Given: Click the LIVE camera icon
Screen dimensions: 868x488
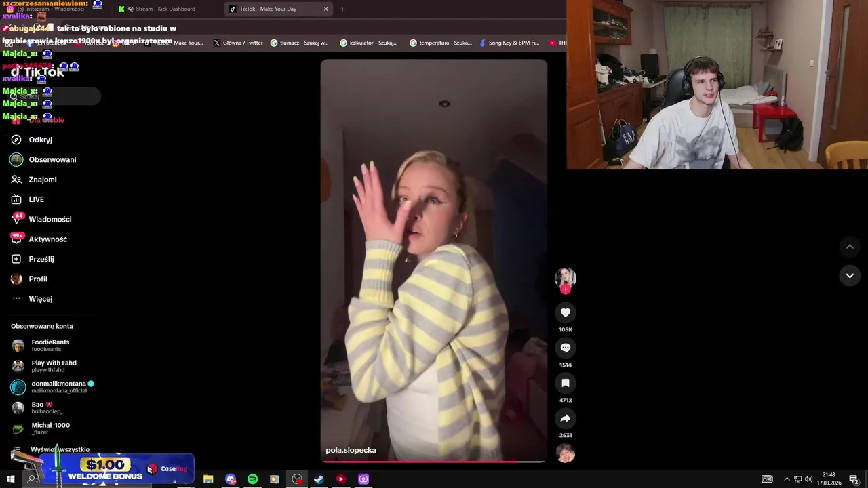Looking at the screenshot, I should tap(16, 199).
